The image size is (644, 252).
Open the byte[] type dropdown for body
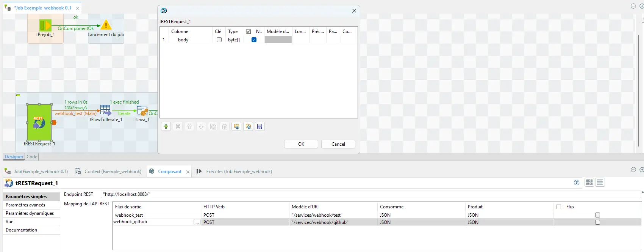point(235,40)
